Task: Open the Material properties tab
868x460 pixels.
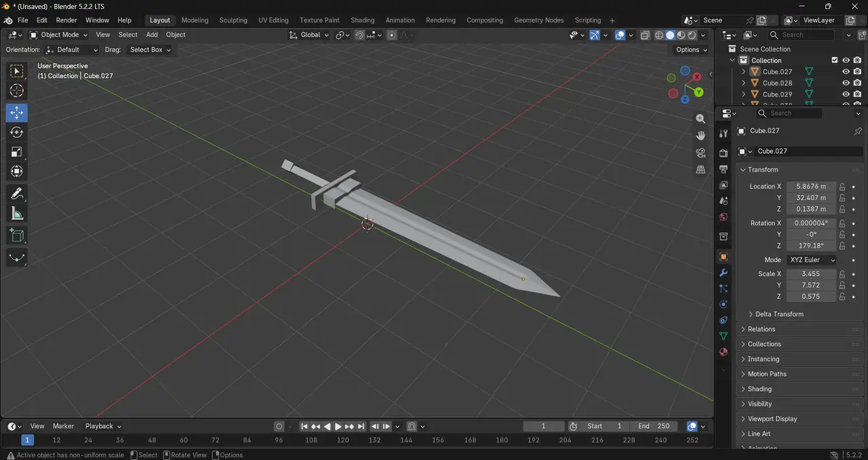Action: (724, 352)
